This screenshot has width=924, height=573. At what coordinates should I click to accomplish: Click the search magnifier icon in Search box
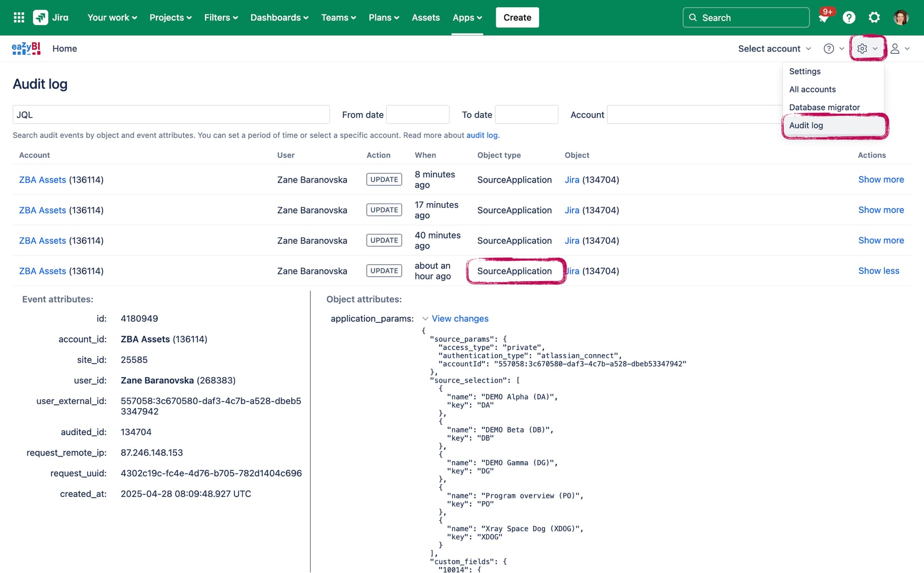693,17
